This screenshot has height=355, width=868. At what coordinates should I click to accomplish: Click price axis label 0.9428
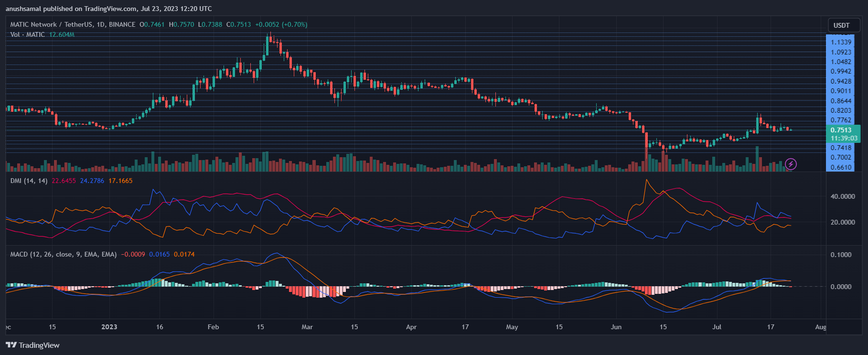coord(841,81)
